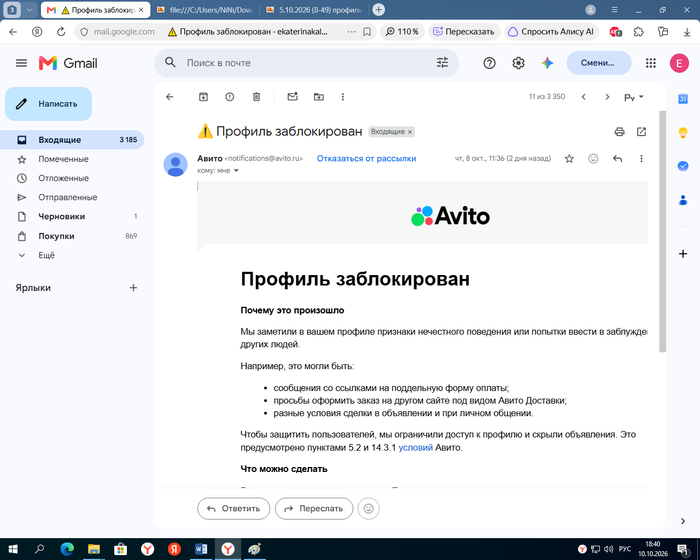This screenshot has width=700, height=560.
Task: Report this email as spam
Action: pos(229,97)
